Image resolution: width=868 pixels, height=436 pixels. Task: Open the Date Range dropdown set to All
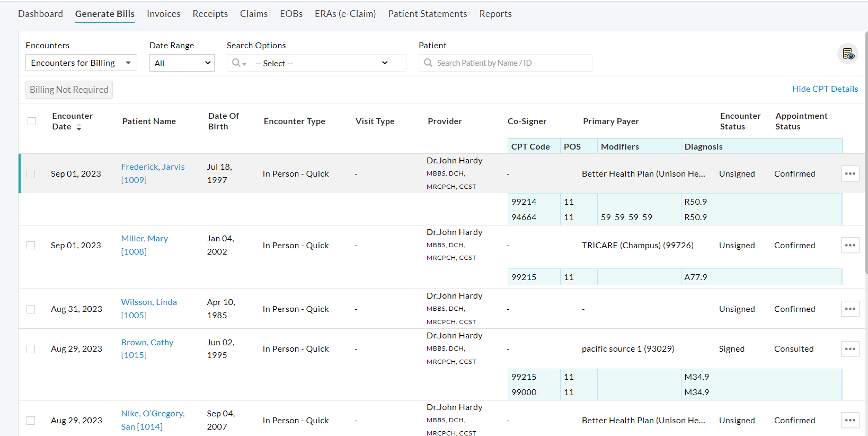pos(182,63)
